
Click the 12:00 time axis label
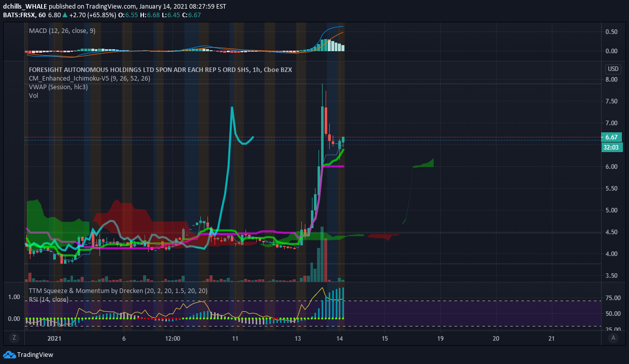click(173, 338)
